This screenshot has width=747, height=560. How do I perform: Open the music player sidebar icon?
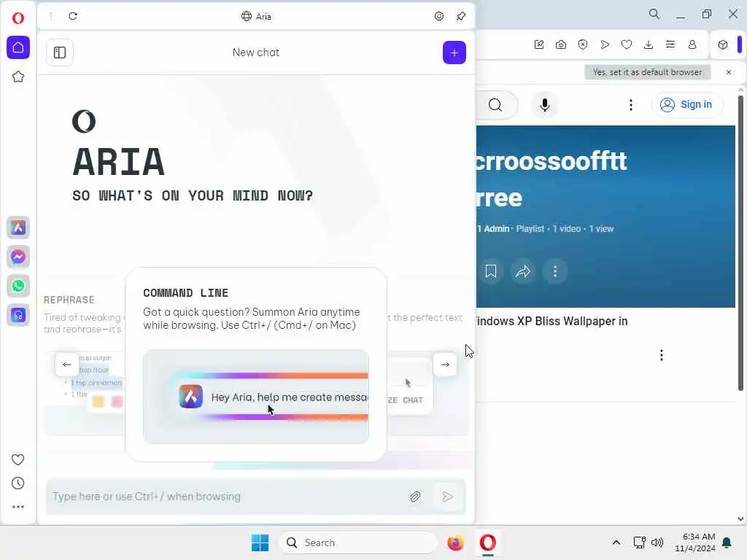(x=18, y=315)
